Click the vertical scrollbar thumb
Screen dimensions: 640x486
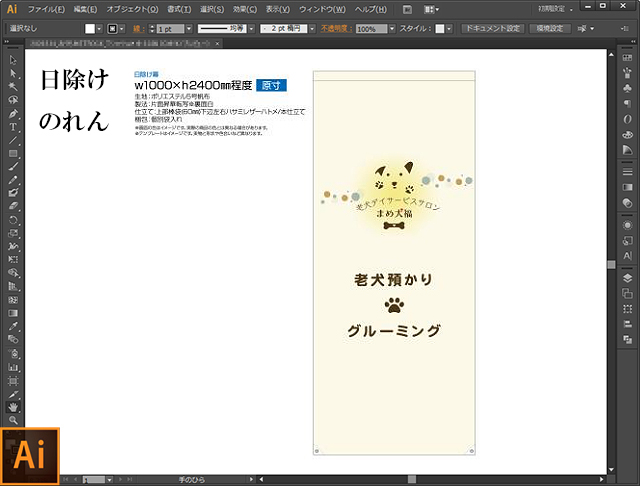[611, 263]
